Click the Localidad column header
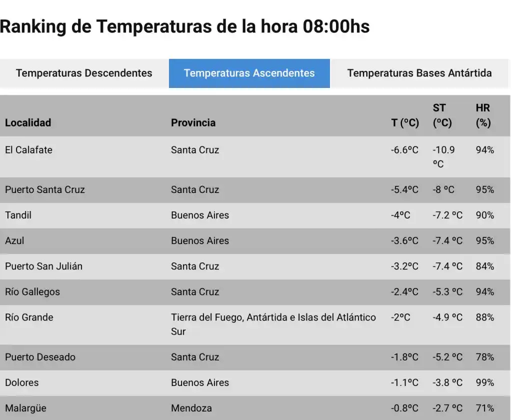 point(28,122)
